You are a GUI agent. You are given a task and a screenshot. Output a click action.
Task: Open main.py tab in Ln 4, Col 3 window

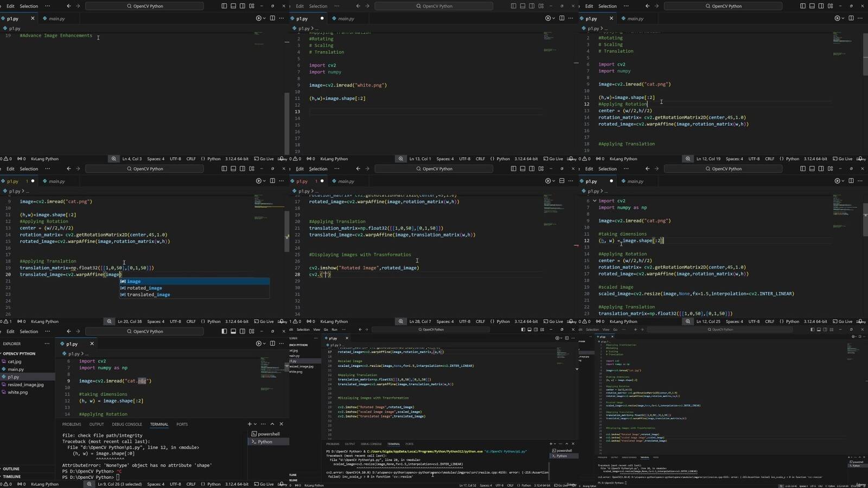pyautogui.click(x=57, y=18)
